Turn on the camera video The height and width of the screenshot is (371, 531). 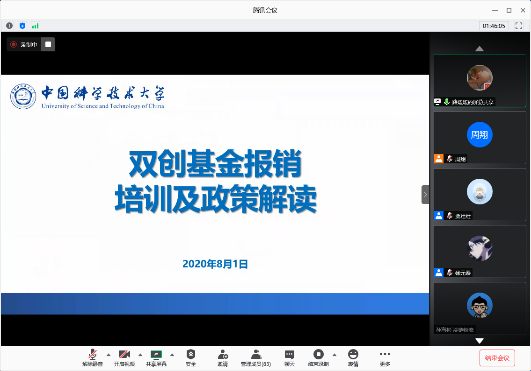pyautogui.click(x=124, y=358)
